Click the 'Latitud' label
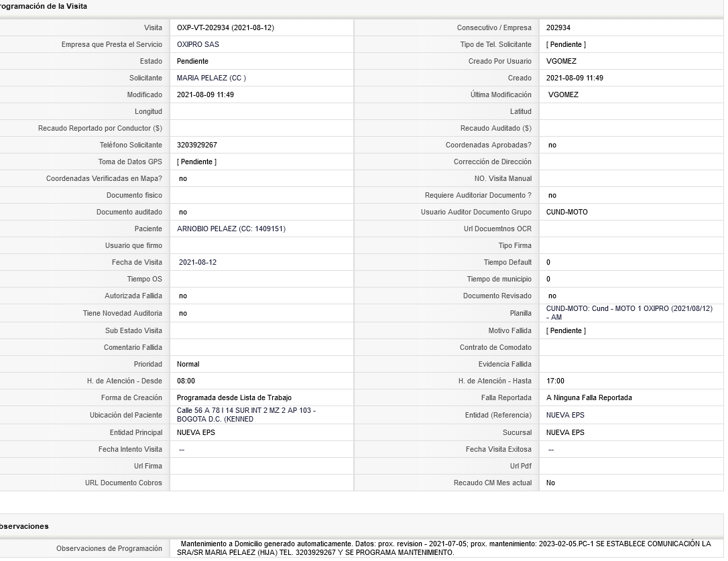728x561 pixels. pos(521,111)
